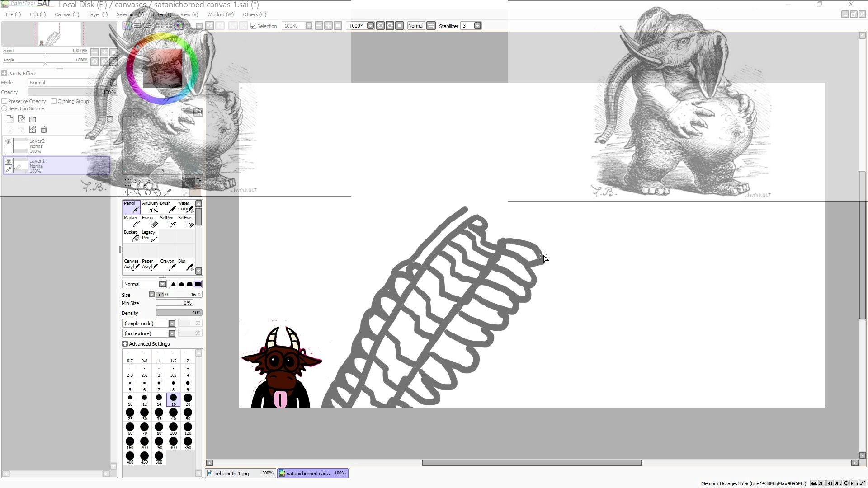This screenshot has height=488, width=868.
Task: Click the new linework layer icon
Action: [21, 119]
